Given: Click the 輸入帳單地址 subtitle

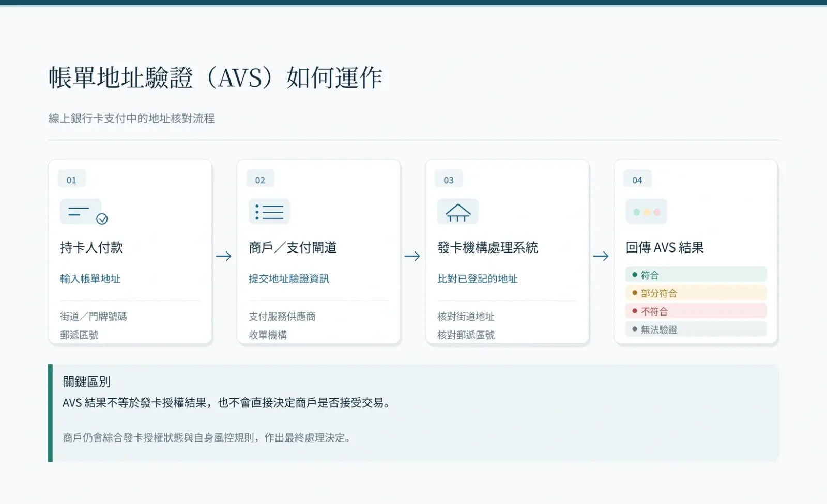Looking at the screenshot, I should 90,279.
